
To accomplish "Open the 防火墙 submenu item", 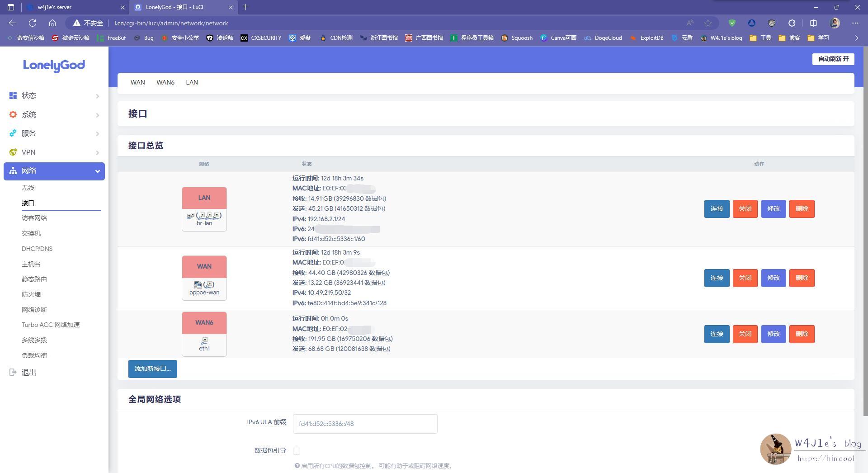I will click(31, 294).
